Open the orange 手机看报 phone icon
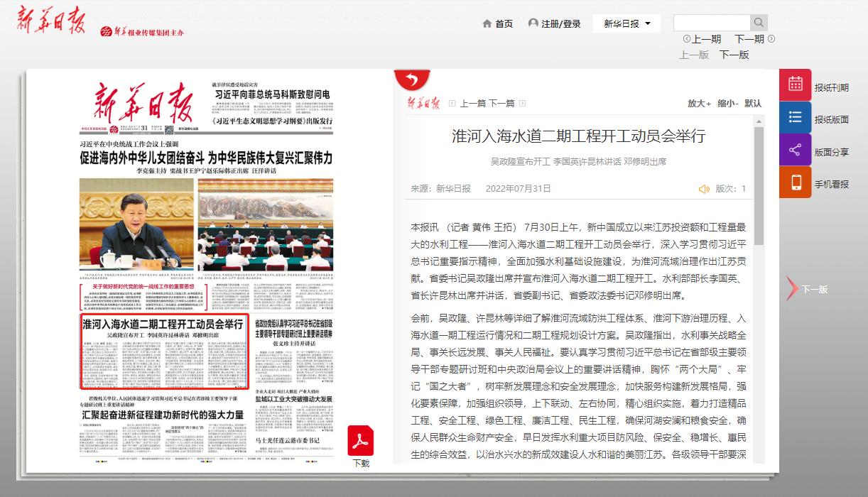The width and height of the screenshot is (868, 497). (796, 182)
